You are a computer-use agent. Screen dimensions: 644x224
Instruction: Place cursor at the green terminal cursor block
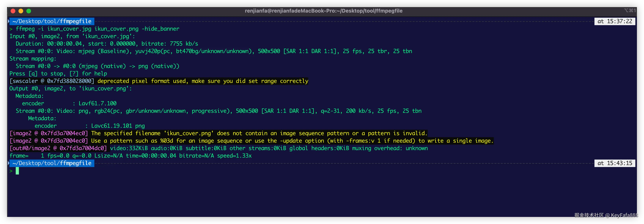[x=17, y=171]
